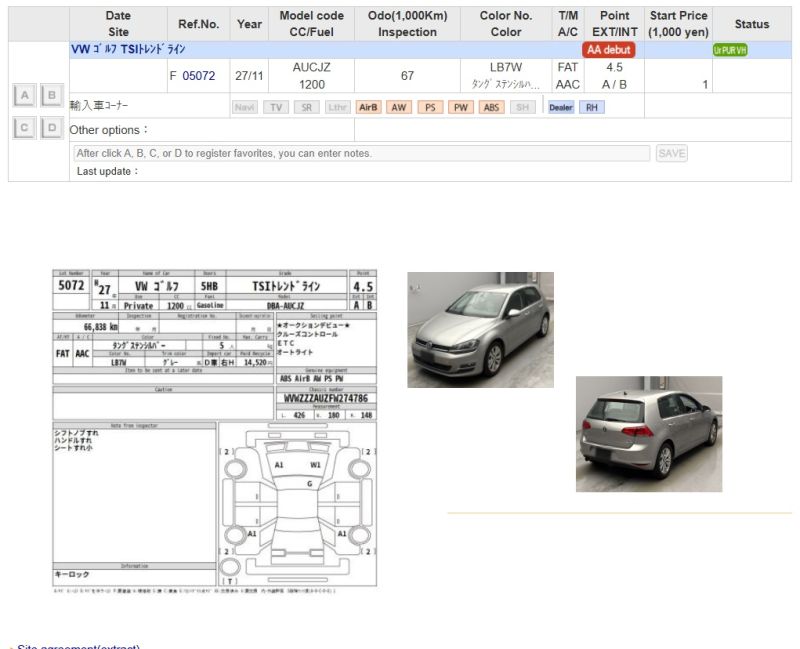Click the T/M A/C column header
The width and height of the screenshot is (800, 649).
click(568, 24)
